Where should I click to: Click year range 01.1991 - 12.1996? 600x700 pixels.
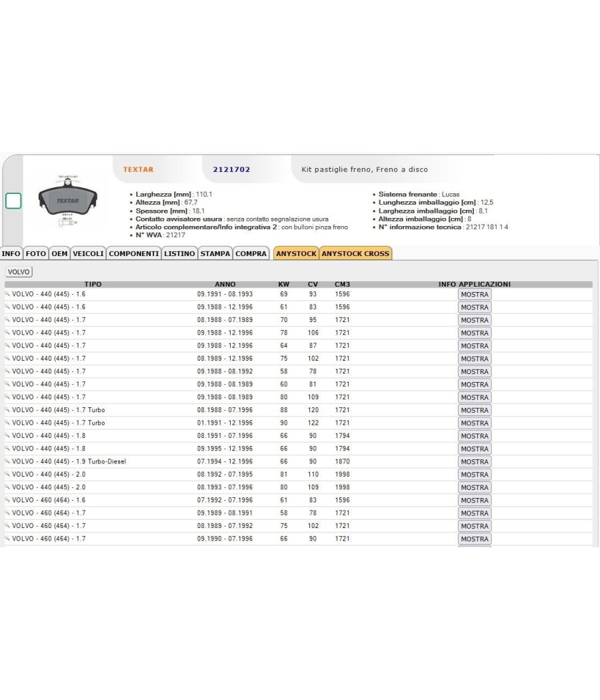click(225, 423)
